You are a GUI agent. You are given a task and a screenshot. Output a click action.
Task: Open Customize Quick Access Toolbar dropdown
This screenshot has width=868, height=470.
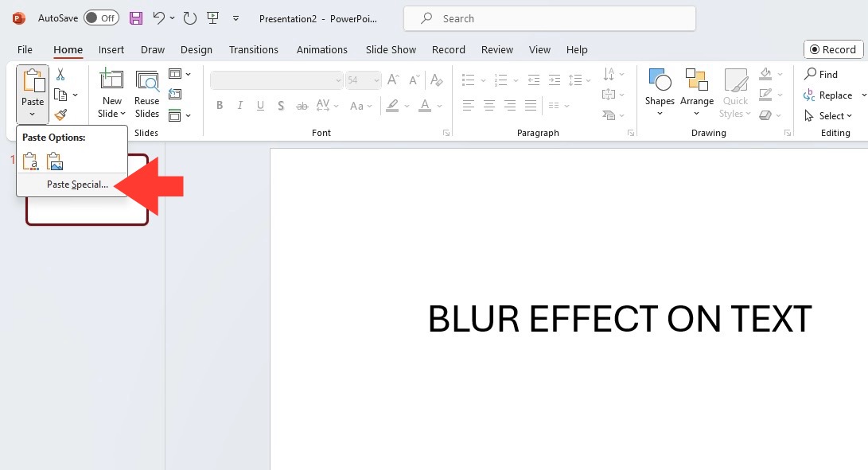[235, 18]
